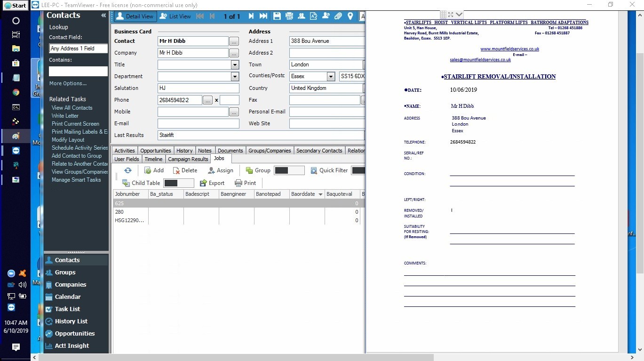
Task: Click Assign in Jobs toolbar
Action: (220, 170)
